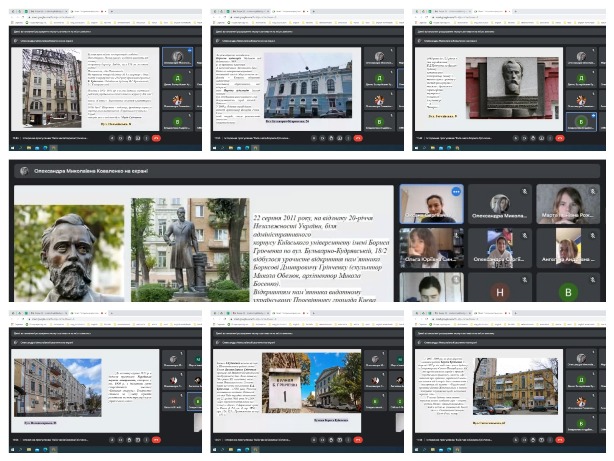This screenshot has width=614, height=461.
Task: Mute microphone in street sign slide window
Action: pyautogui.click(x=314, y=440)
